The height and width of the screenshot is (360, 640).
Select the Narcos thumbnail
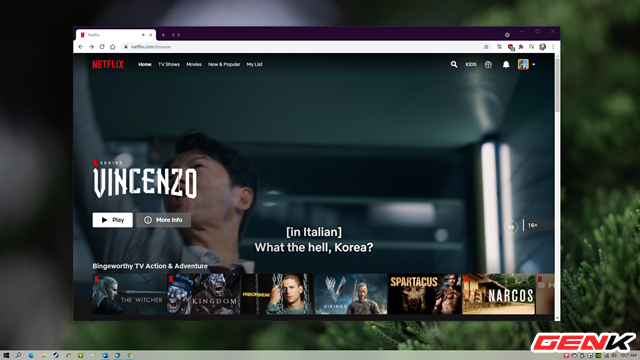pyautogui.click(x=498, y=294)
